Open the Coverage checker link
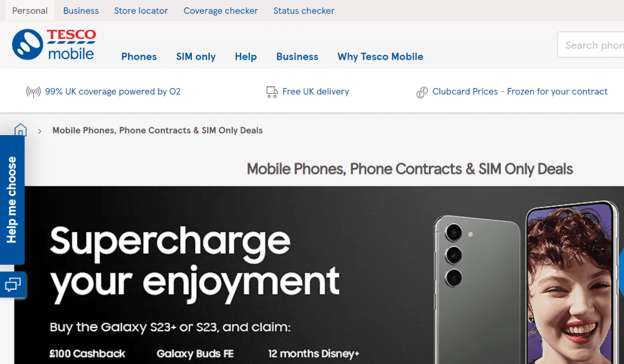 [x=221, y=11]
